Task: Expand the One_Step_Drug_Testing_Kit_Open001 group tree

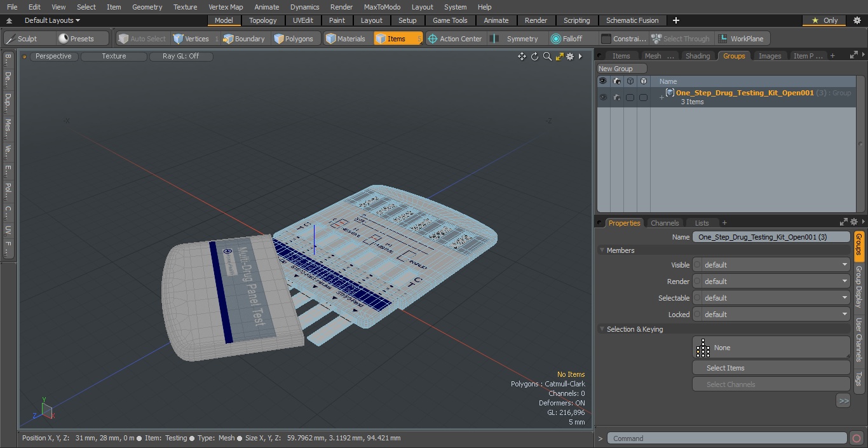Action: (661, 98)
